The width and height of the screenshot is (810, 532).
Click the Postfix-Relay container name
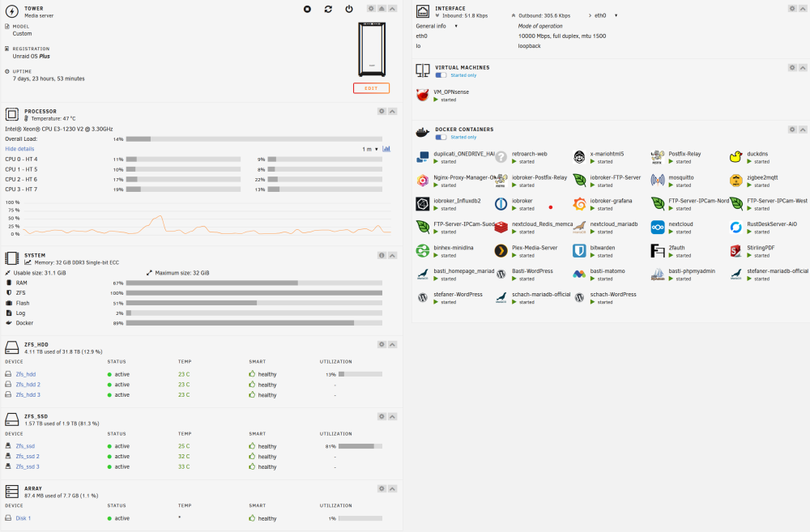click(x=684, y=154)
